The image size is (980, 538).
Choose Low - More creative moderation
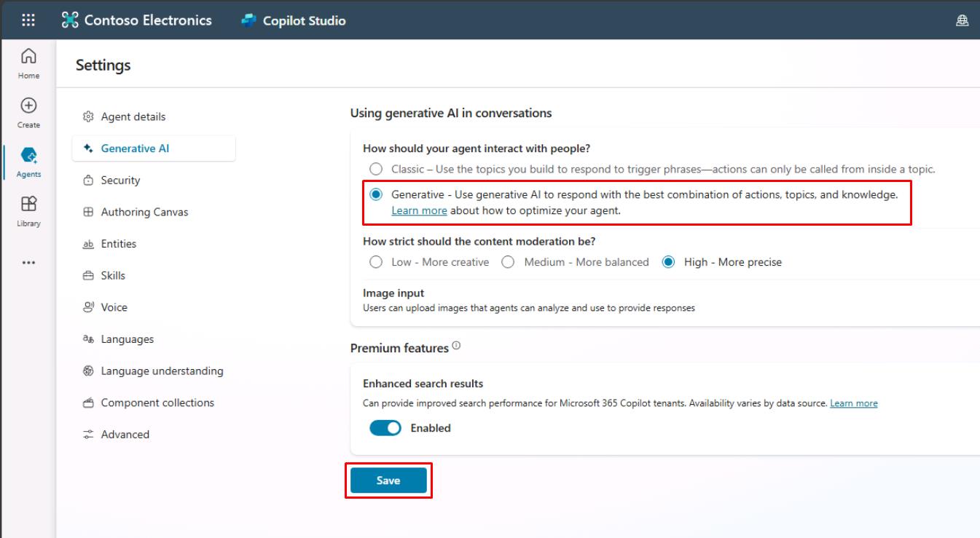point(376,262)
